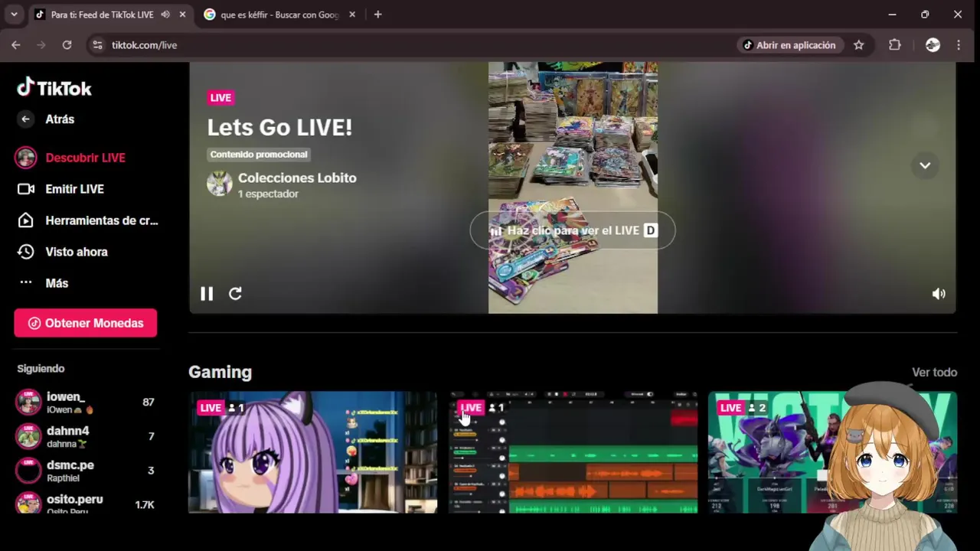Reload the featured LIVE preview
The width and height of the screenshot is (980, 551).
[235, 294]
